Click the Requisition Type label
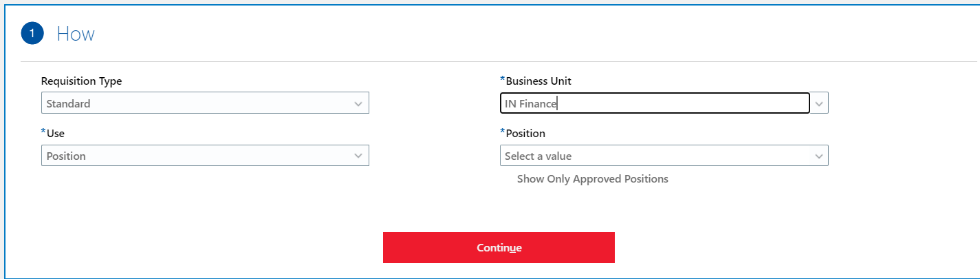Viewport: 980px width, 279px height. pos(82,81)
